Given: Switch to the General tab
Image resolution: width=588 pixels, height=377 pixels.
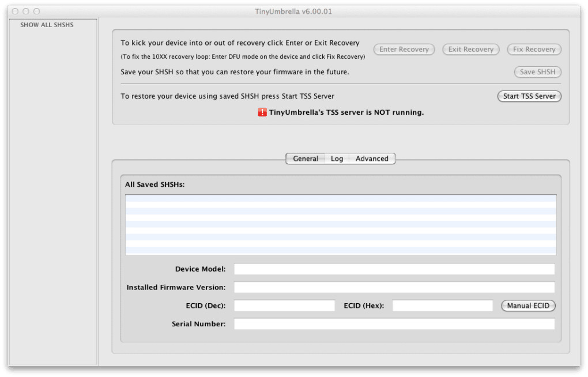Looking at the screenshot, I should tap(306, 159).
